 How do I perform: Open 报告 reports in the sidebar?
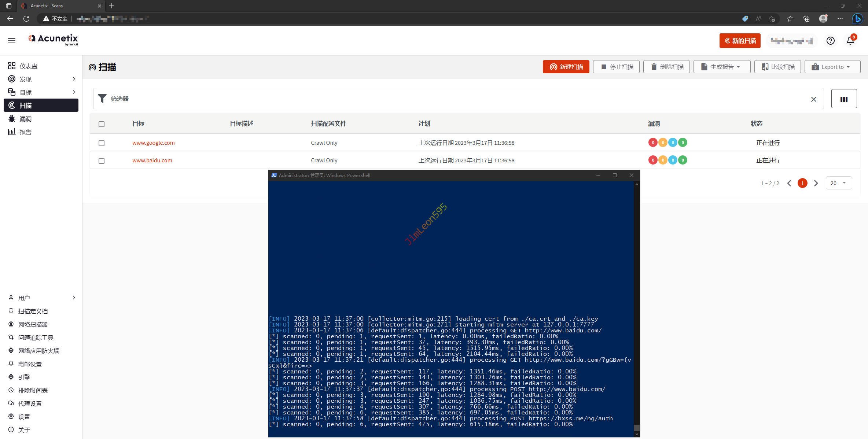point(25,132)
